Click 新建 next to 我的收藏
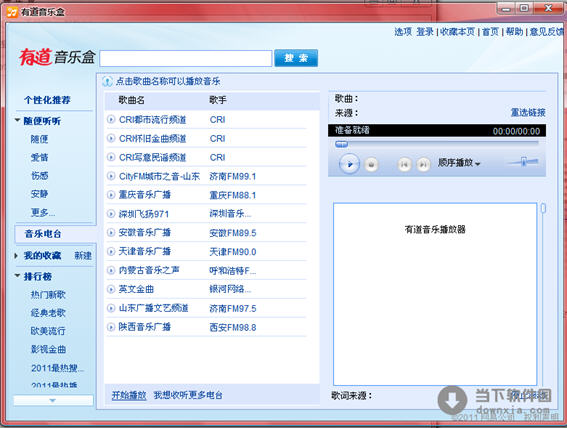This screenshot has height=428, width=567. [x=83, y=256]
